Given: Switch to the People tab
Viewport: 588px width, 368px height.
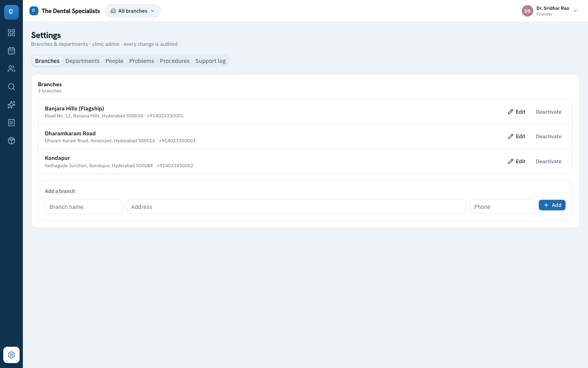Looking at the screenshot, I should coord(114,61).
